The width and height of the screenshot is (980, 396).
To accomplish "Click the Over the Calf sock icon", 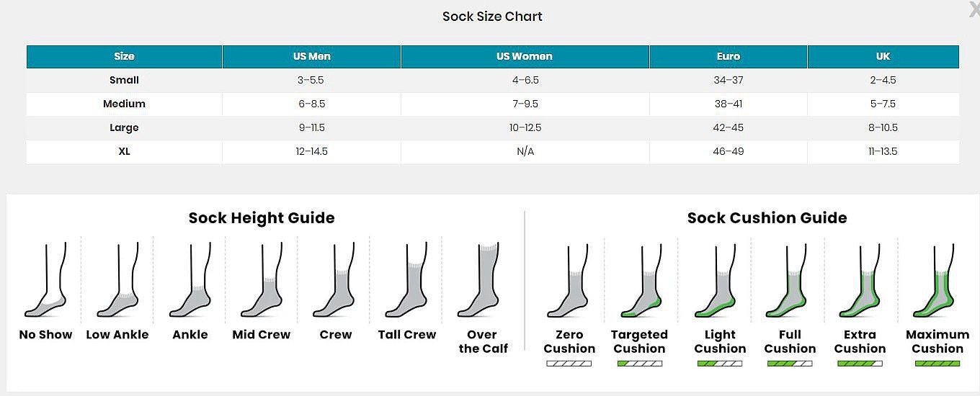I will [x=478, y=280].
